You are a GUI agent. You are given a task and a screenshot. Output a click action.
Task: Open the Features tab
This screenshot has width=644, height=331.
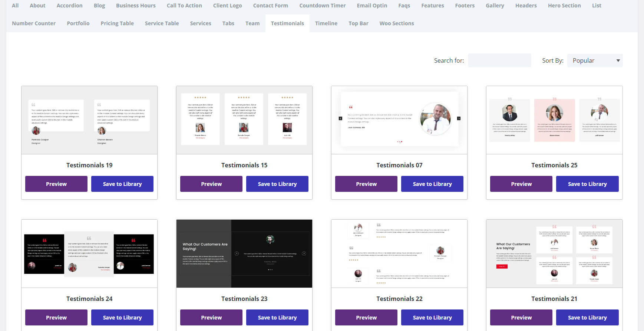[433, 6]
